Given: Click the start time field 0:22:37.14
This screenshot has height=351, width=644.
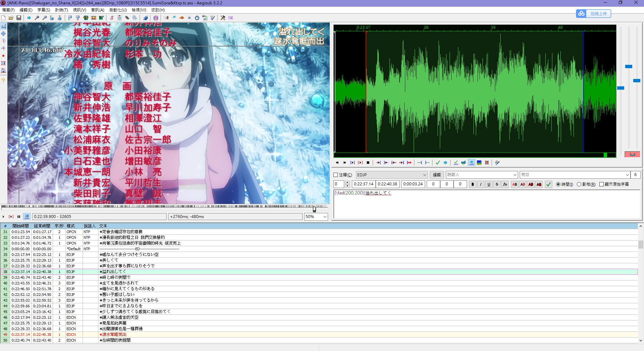Looking at the screenshot, I should point(364,184).
